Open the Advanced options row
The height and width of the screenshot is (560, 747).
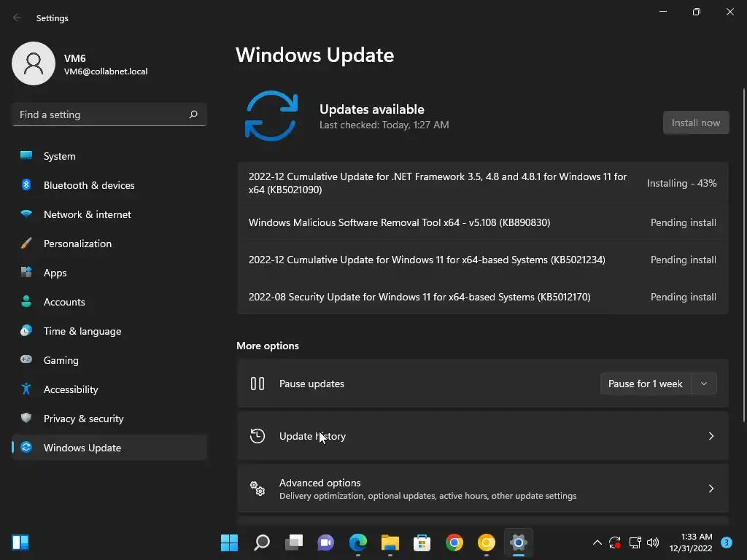click(x=483, y=488)
